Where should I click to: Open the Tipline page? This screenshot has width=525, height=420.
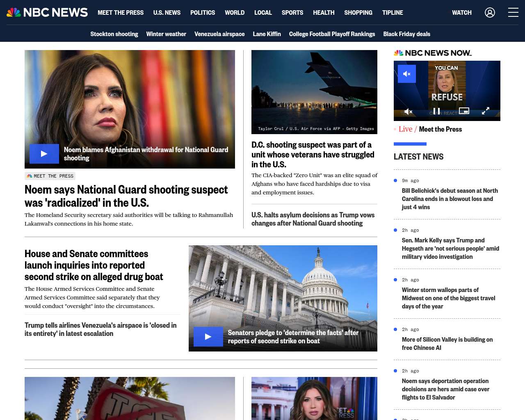[393, 13]
